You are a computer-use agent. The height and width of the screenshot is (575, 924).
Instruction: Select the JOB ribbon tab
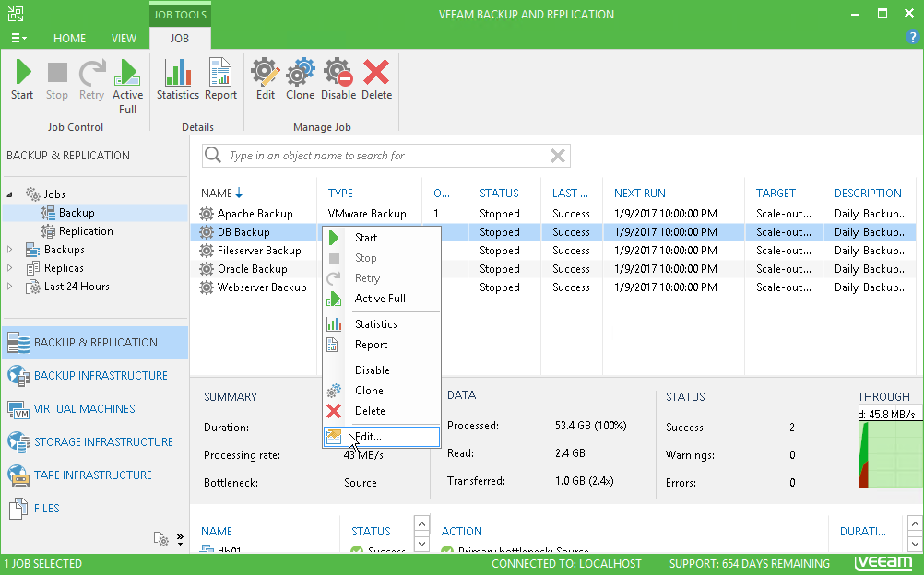click(180, 39)
